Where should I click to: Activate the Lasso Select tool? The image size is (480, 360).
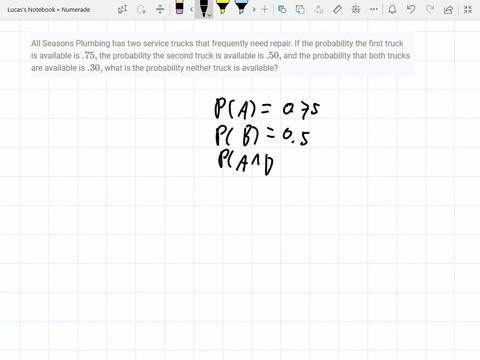[x=142, y=9]
